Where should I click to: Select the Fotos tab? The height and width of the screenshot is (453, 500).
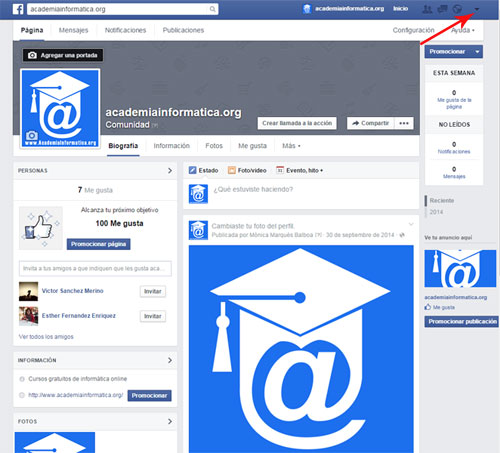pyautogui.click(x=214, y=146)
